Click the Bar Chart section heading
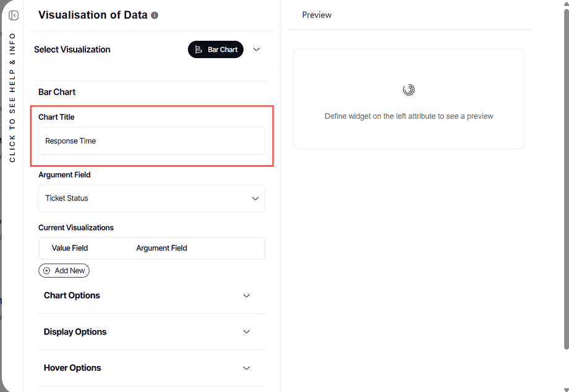 [x=57, y=92]
